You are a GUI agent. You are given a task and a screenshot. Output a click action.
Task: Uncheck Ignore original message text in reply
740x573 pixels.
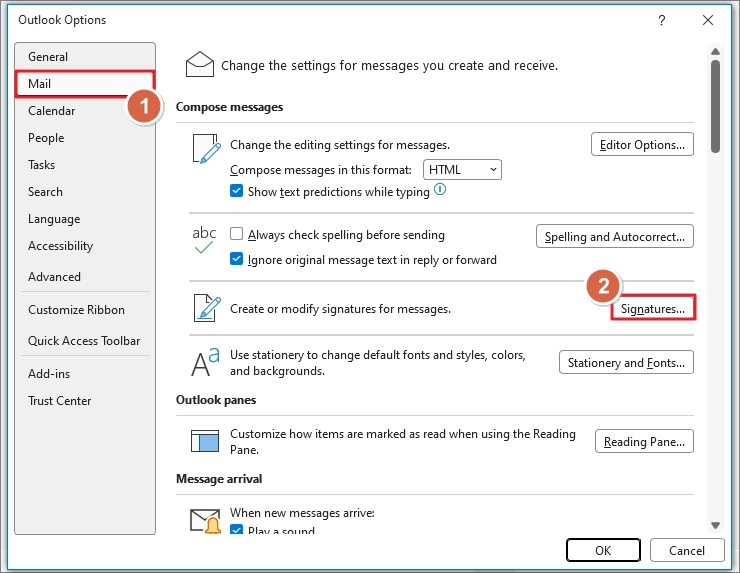(236, 259)
